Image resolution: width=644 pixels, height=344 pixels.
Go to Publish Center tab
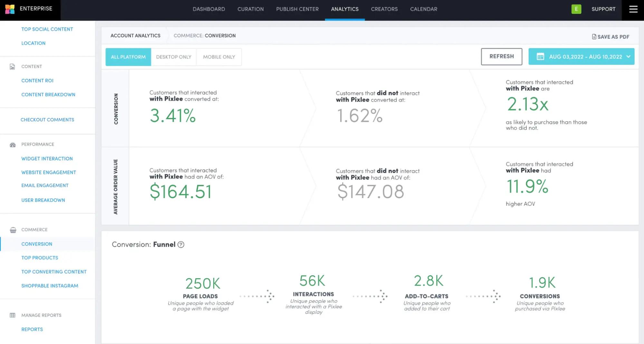297,9
